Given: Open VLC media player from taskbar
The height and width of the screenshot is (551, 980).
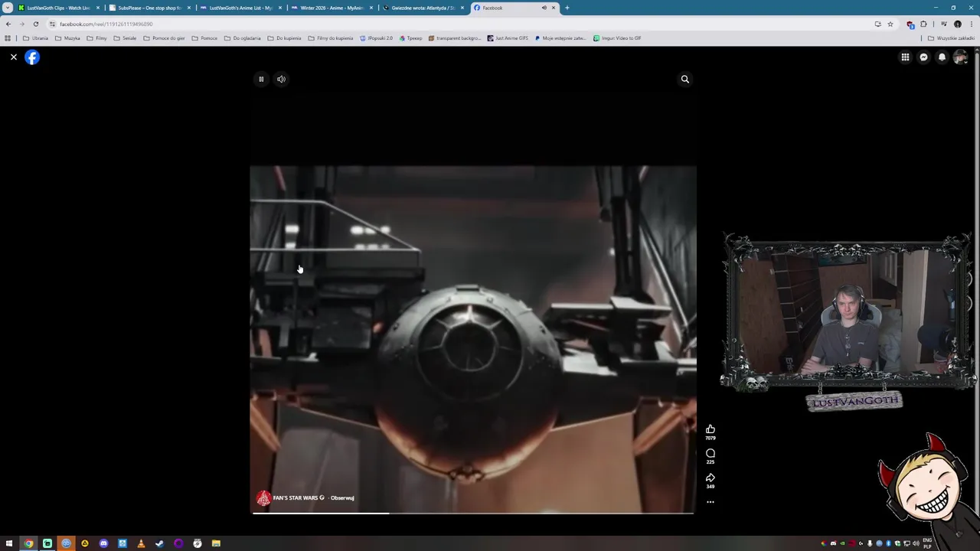Looking at the screenshot, I should point(141,543).
